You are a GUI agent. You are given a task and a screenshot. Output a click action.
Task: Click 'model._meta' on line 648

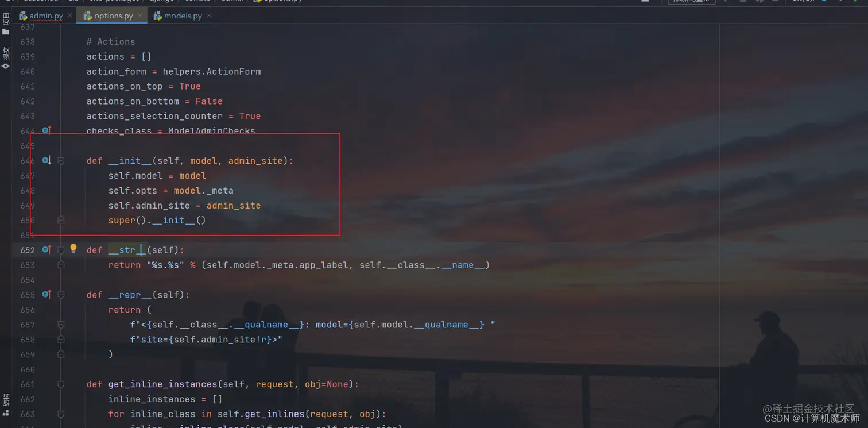203,191
